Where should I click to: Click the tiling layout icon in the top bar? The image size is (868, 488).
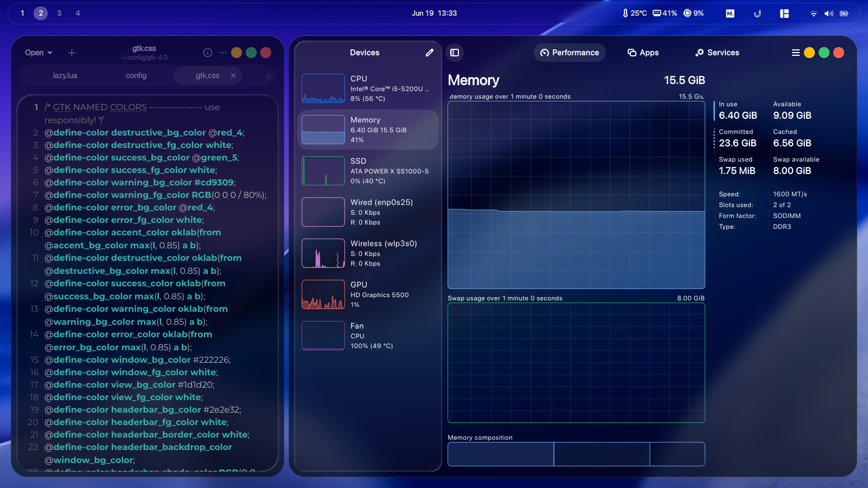click(784, 13)
